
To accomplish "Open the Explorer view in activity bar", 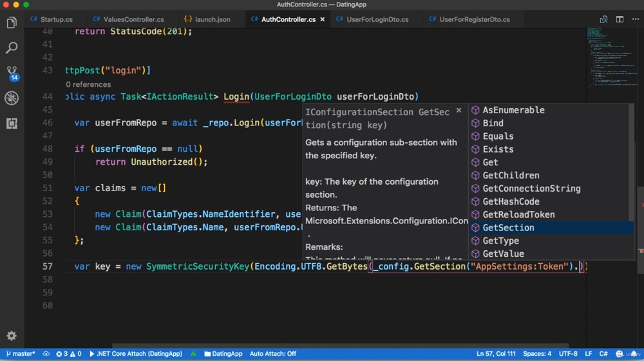I will tap(12, 23).
